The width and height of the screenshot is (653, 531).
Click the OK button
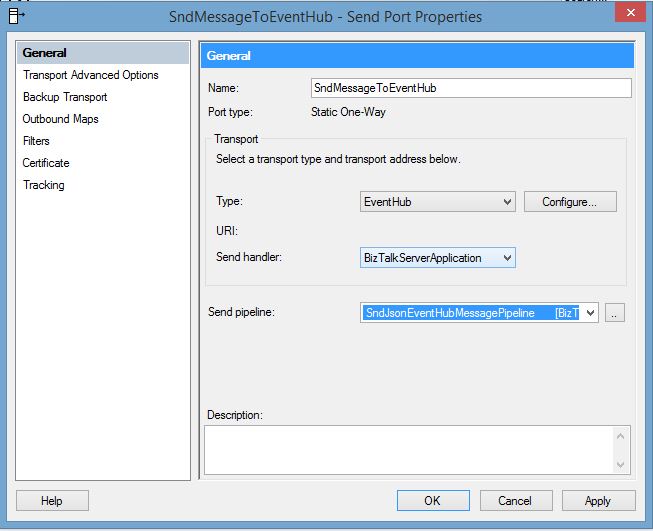click(433, 500)
